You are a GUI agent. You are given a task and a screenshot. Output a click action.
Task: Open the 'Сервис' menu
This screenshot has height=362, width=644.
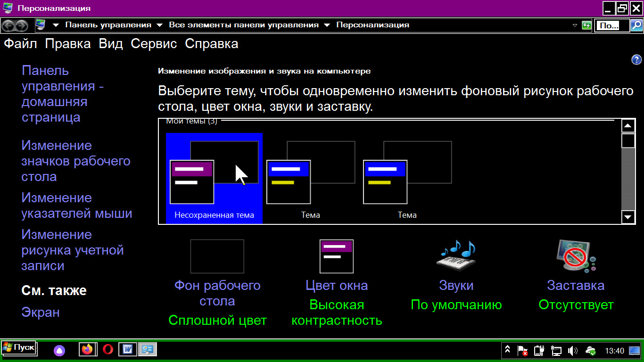154,44
